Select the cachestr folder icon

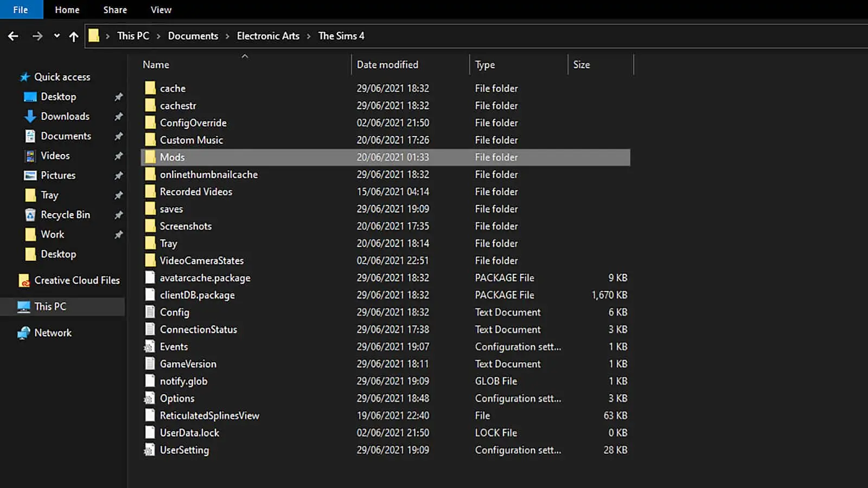[x=150, y=105]
